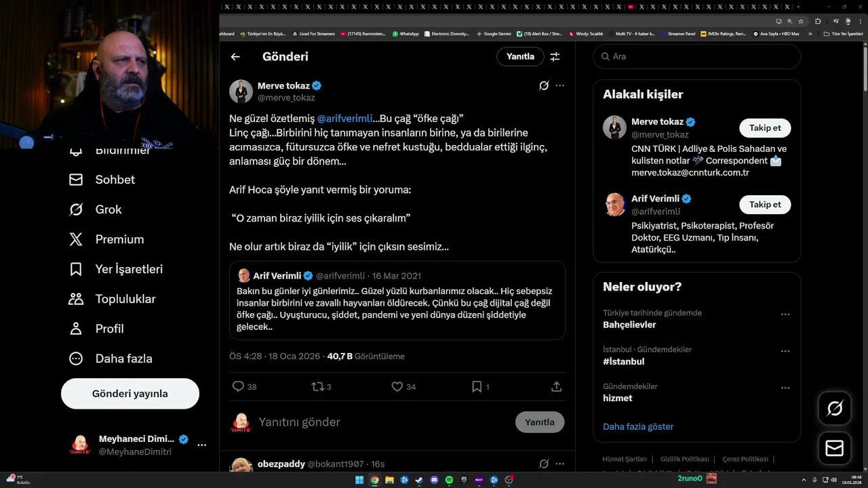Screen dimensions: 868x488
Task: Open the floating messages envelope button
Action: coord(835,449)
